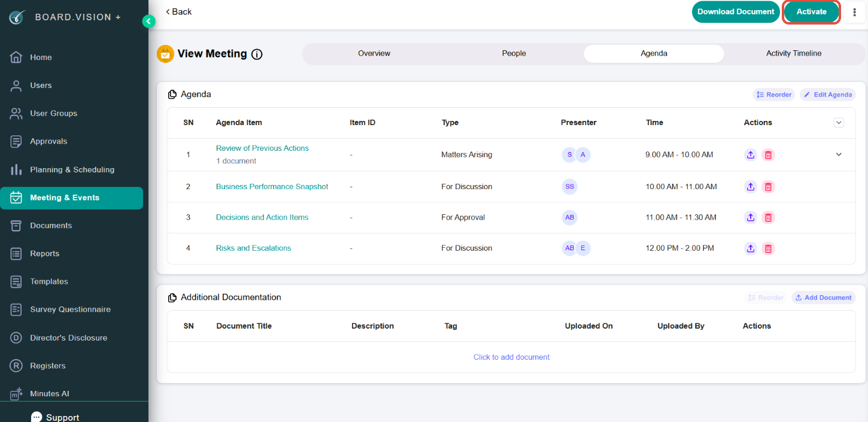Open Home in the sidebar
This screenshot has height=422, width=868.
click(x=72, y=57)
